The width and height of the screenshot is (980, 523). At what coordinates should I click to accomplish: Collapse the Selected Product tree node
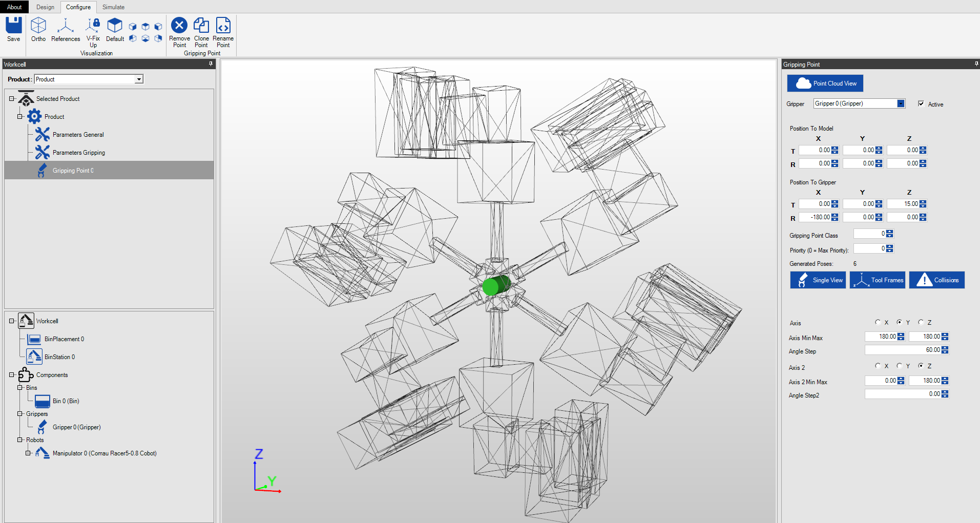(12, 99)
